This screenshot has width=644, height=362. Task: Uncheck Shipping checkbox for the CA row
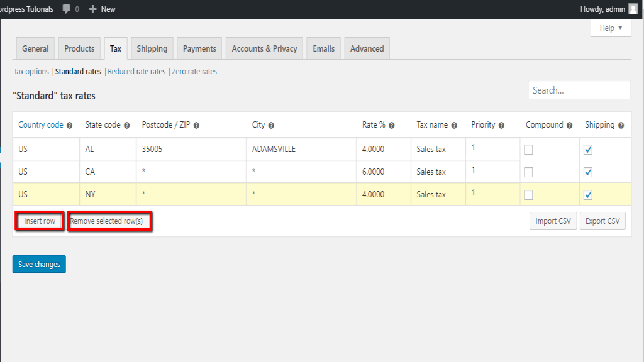(588, 172)
